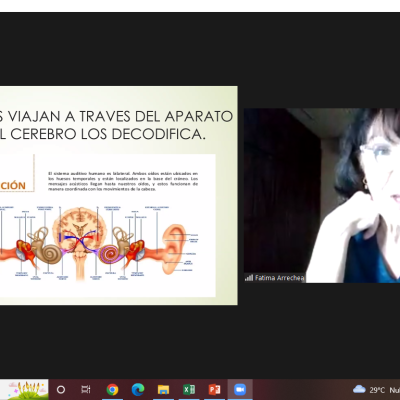
Task: Click the orange 'CIÓN' heading on slide
Action: pyautogui.click(x=13, y=186)
